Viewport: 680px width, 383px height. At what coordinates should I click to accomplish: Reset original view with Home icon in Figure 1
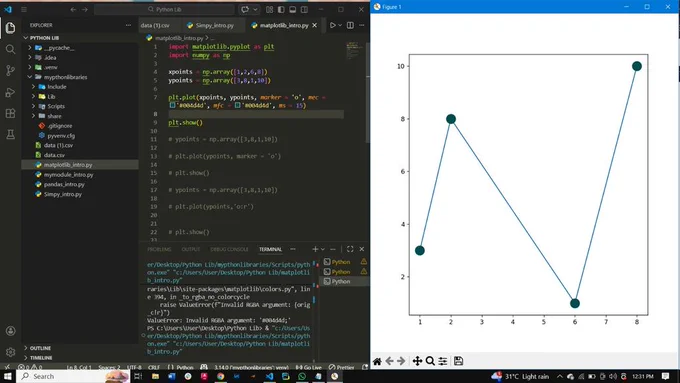pos(377,361)
